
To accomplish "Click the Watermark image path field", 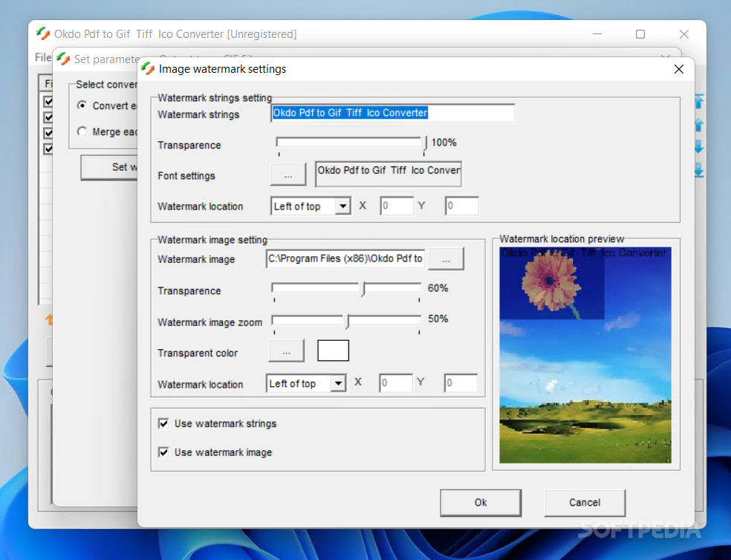I will 345,258.
